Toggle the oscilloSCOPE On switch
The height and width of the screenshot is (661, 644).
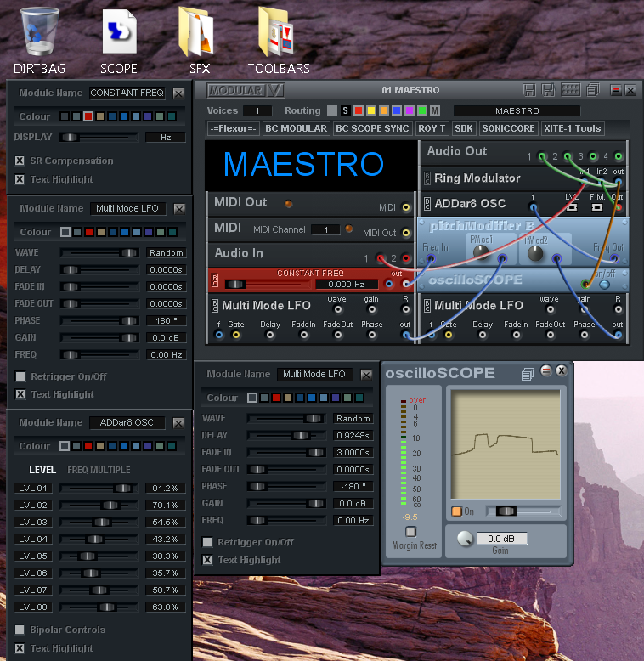point(457,511)
